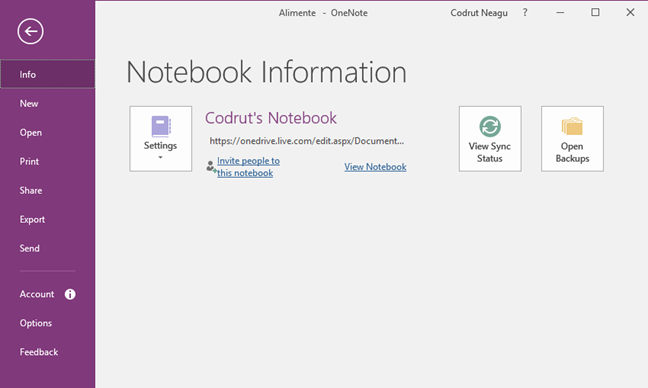Open View Sync Status
This screenshot has height=388, width=648.
[x=490, y=138]
